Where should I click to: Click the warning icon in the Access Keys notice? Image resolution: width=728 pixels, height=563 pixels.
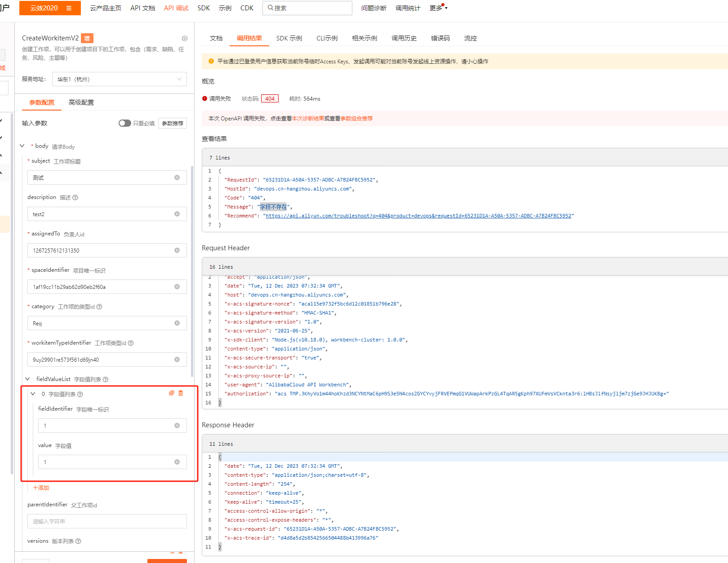(x=211, y=61)
